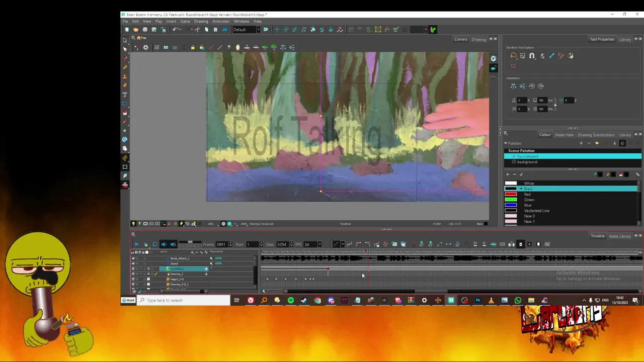Screen dimensions: 644x362
Task: Toggle Sound Scrubbing icon
Action: point(173,244)
